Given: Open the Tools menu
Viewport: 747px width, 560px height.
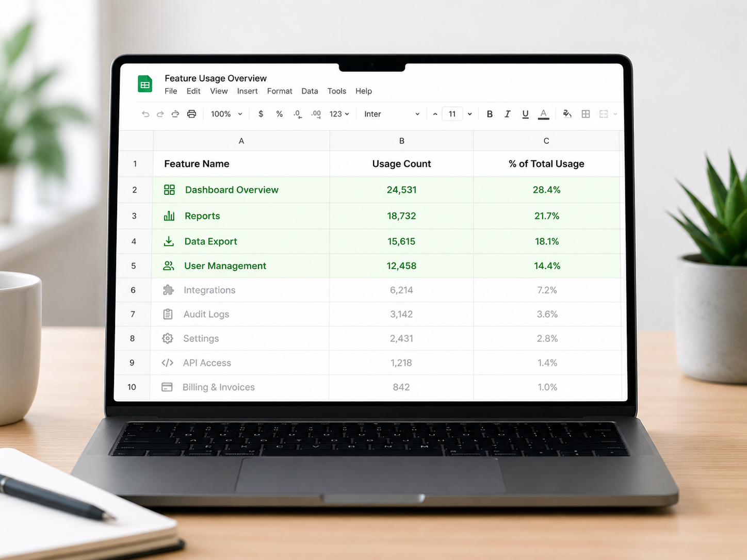Looking at the screenshot, I should click(x=337, y=91).
